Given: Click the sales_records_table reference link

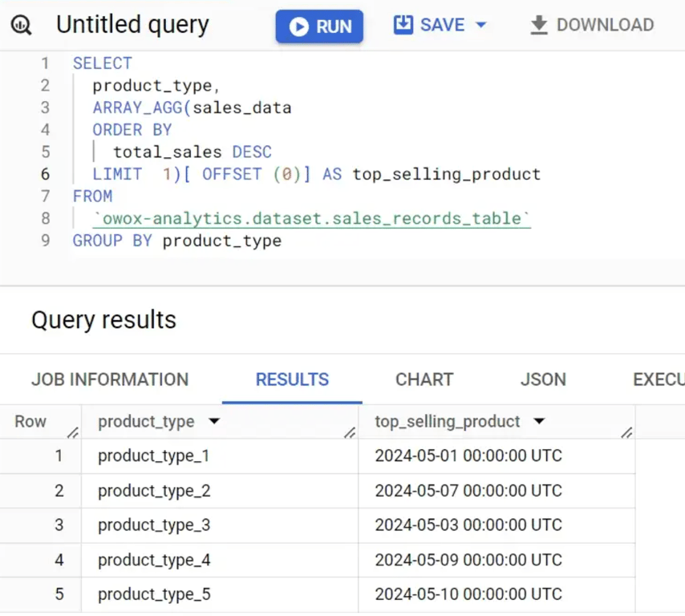Looking at the screenshot, I should pos(312,218).
